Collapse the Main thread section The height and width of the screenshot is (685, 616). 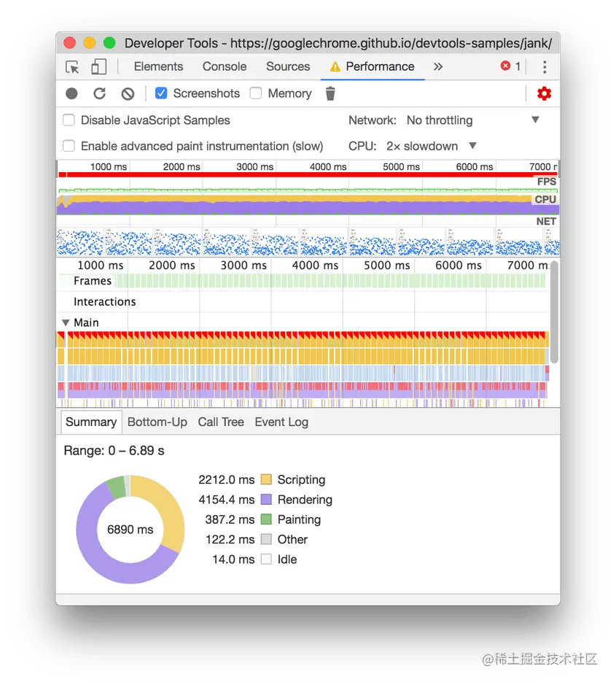[66, 323]
